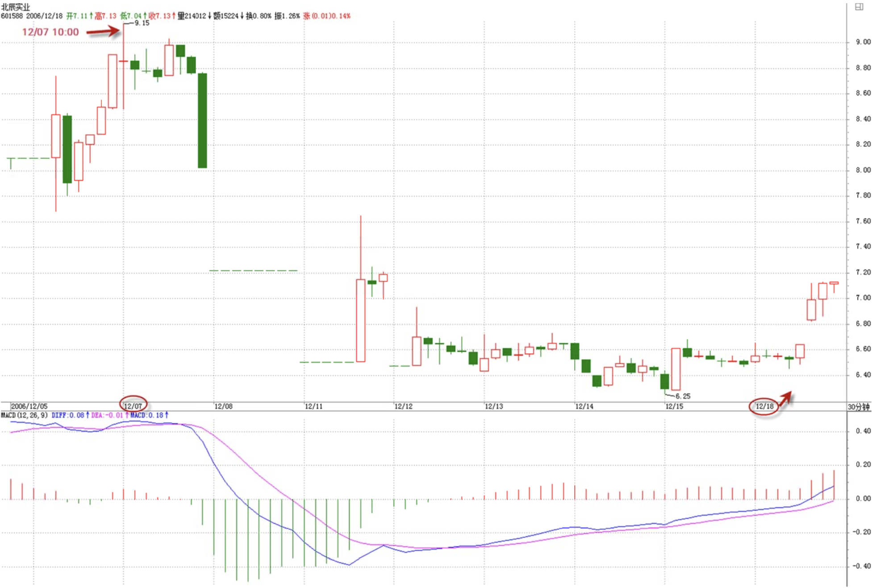Click the circled 12/07 date label
This screenshot has height=588, width=876.
[x=133, y=406]
